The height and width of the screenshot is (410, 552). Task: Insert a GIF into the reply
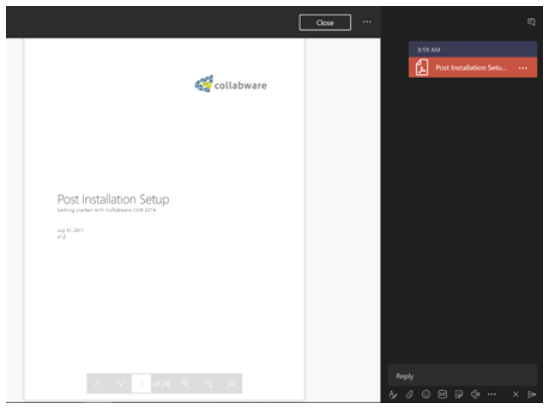(442, 394)
